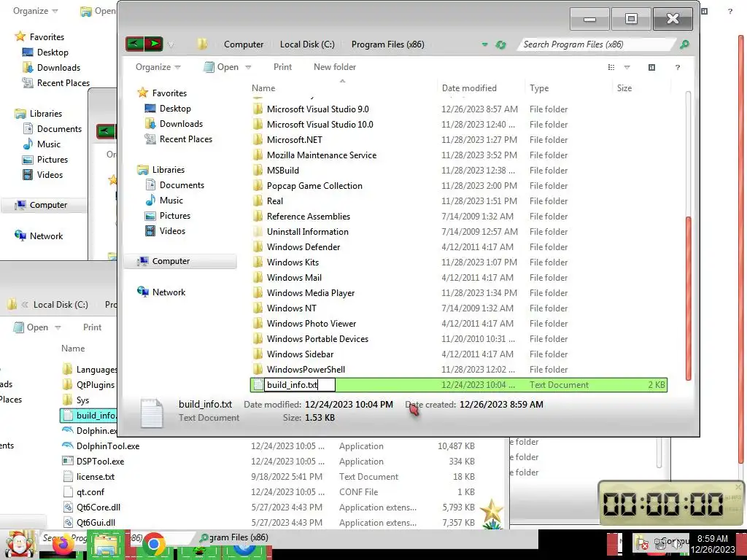Click the Santa Start button on the taskbar
Image resolution: width=747 pixels, height=560 pixels.
(19, 544)
